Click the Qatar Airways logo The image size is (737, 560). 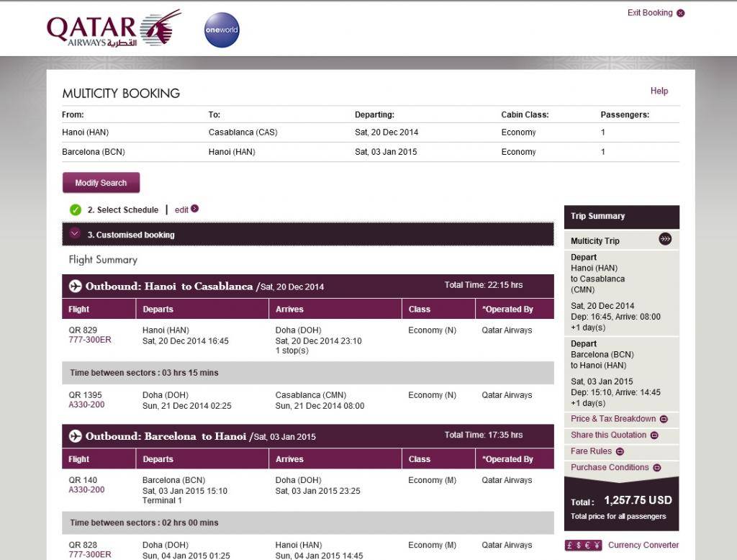(x=114, y=30)
